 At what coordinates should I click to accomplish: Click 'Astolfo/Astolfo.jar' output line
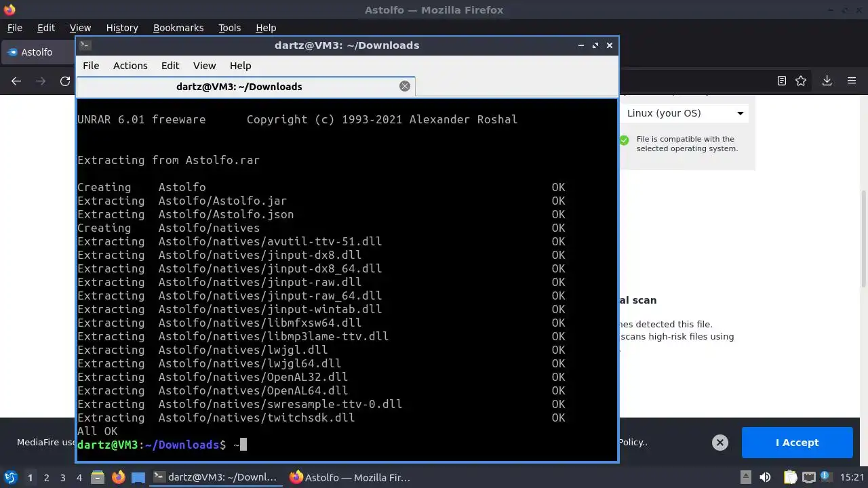click(222, 201)
